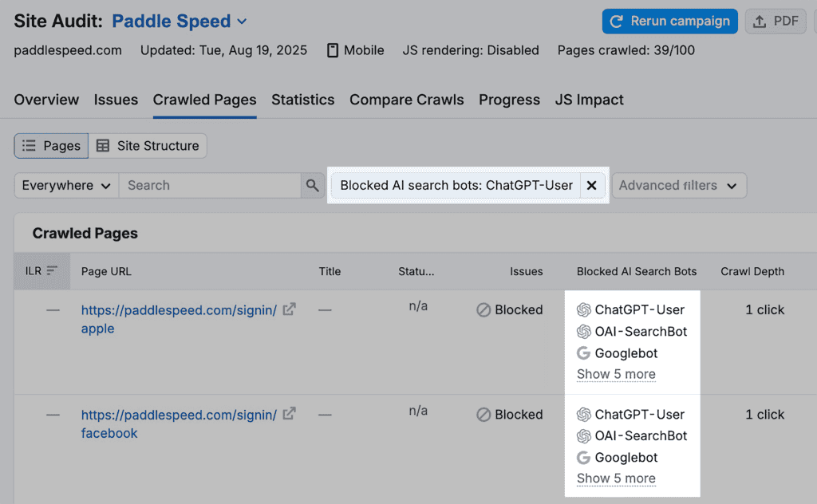Open the Everywhere scope dropdown
817x504 pixels.
coord(65,185)
